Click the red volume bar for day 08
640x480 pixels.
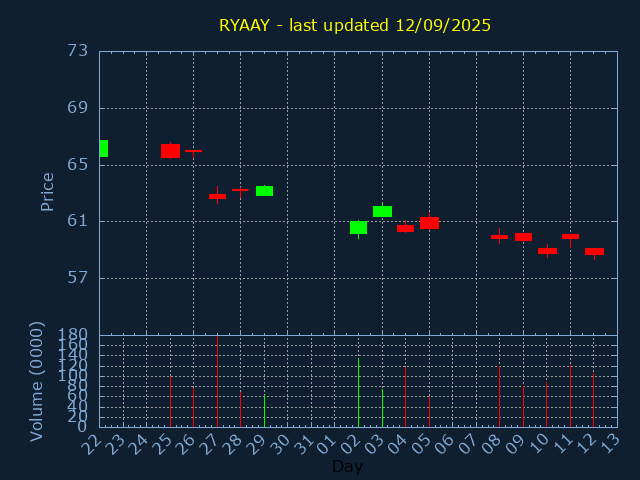point(499,396)
